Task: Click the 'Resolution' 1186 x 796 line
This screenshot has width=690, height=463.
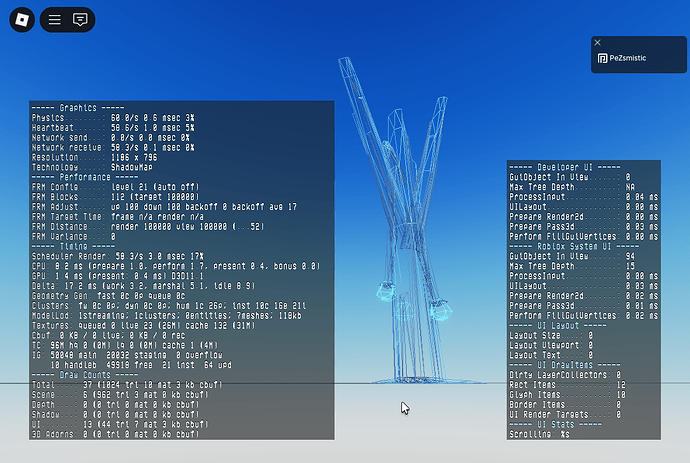Action: point(94,158)
